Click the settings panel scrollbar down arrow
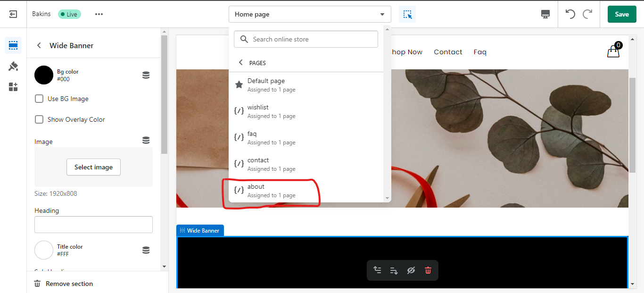 coord(164,267)
